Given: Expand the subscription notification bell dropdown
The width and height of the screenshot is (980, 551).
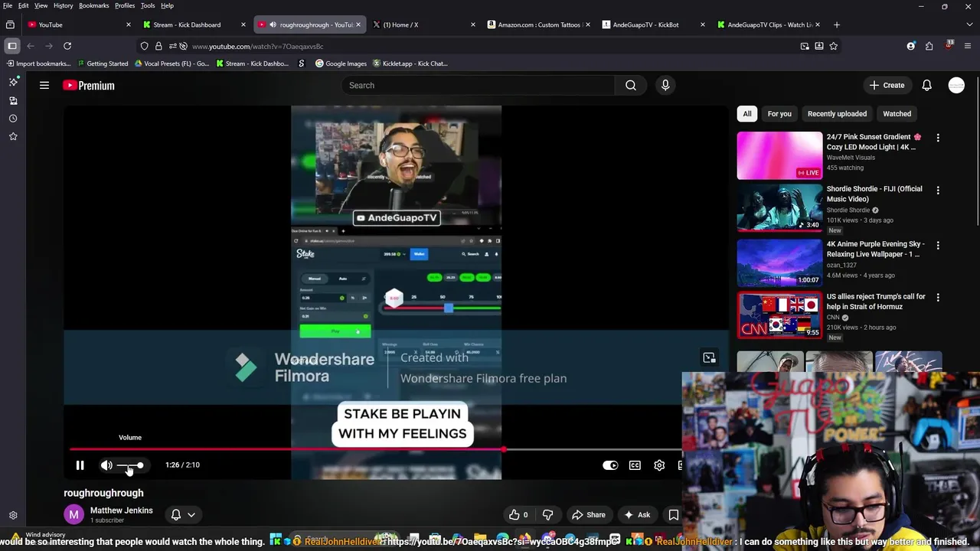Looking at the screenshot, I should [x=183, y=515].
